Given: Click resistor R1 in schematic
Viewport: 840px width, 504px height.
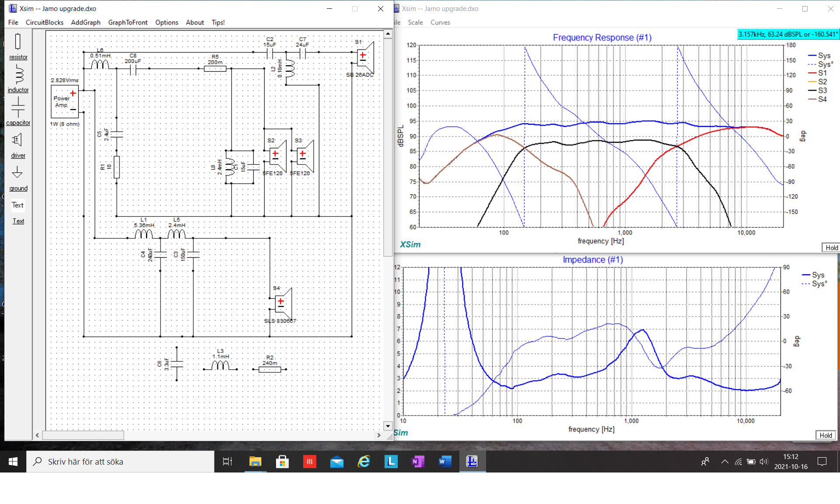Looking at the screenshot, I should tap(116, 167).
